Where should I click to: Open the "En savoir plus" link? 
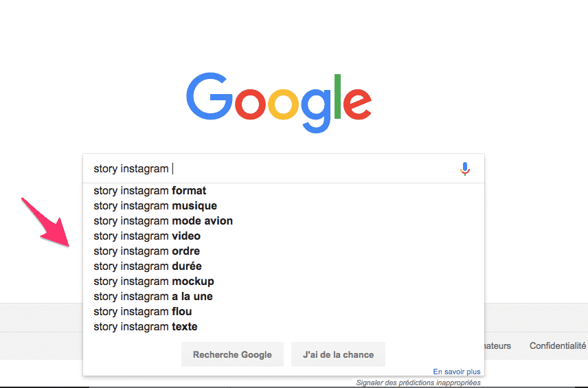point(457,372)
